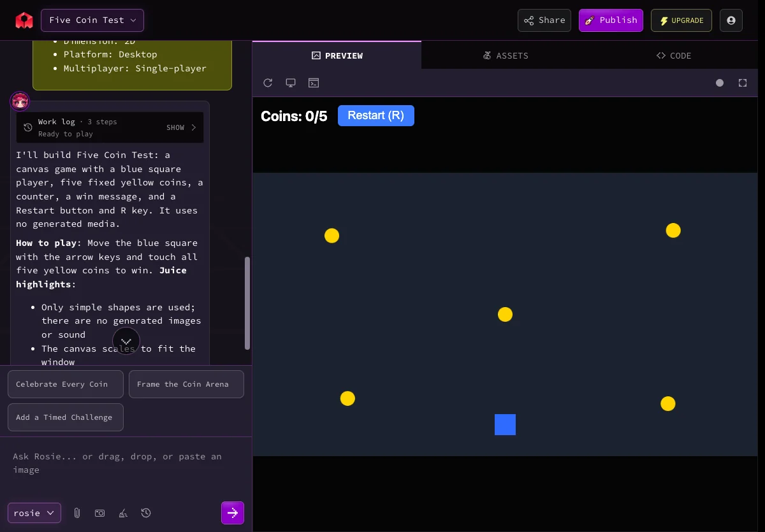765x532 pixels.
Task: Focus the Ask Rosie message input
Action: 126,463
